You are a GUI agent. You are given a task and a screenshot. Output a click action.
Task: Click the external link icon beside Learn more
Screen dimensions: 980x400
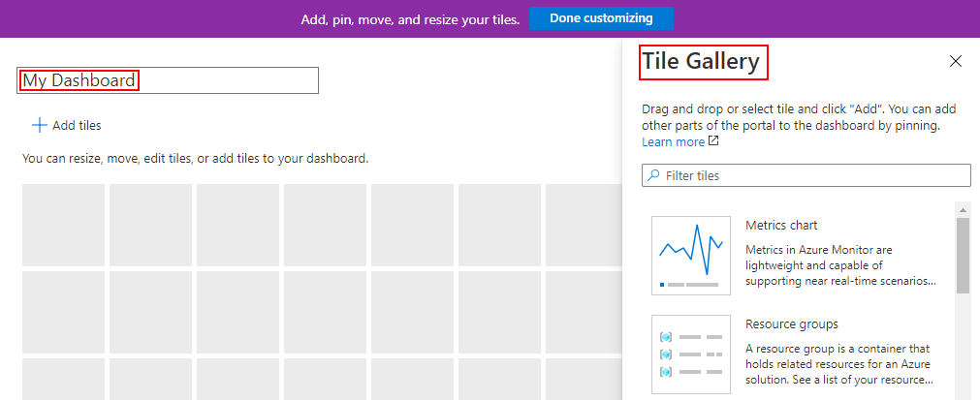click(x=713, y=141)
